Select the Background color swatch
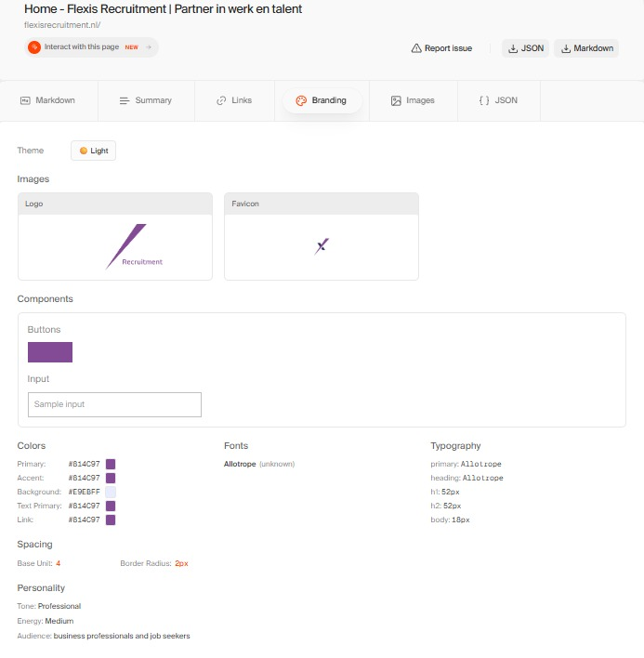Image resolution: width=644 pixels, height=658 pixels. point(111,492)
